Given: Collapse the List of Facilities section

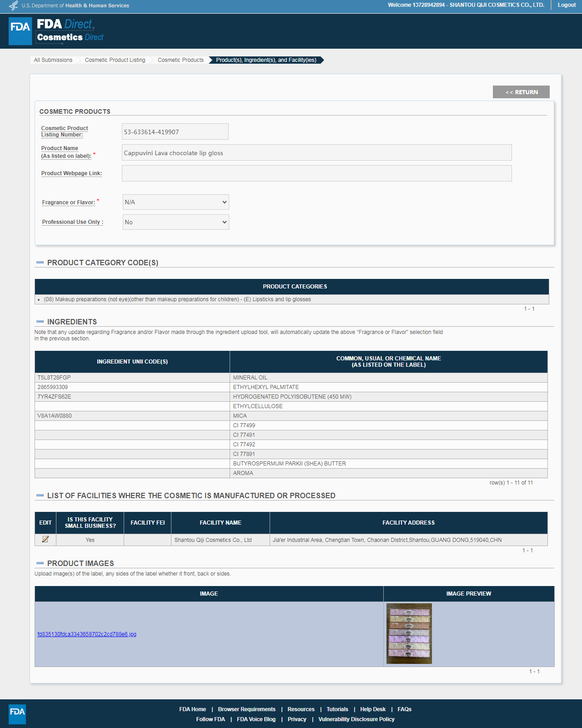Looking at the screenshot, I should point(40,495).
